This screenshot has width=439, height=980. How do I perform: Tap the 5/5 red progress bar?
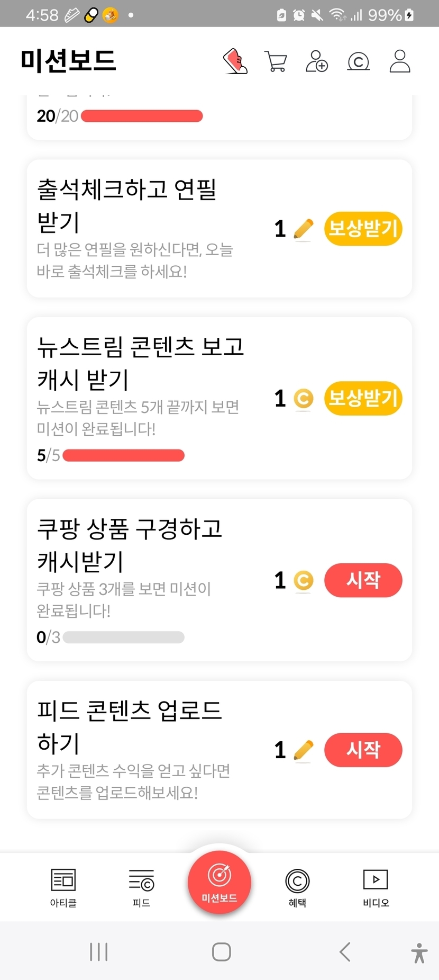[123, 455]
